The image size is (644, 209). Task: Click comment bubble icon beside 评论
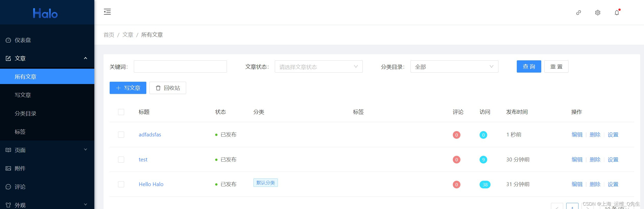(8, 187)
